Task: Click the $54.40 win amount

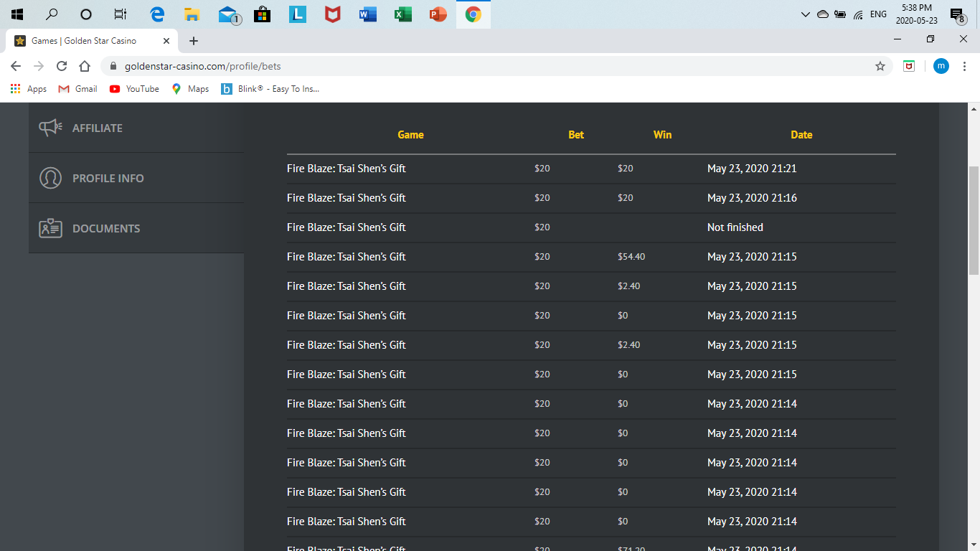Action: tap(631, 257)
